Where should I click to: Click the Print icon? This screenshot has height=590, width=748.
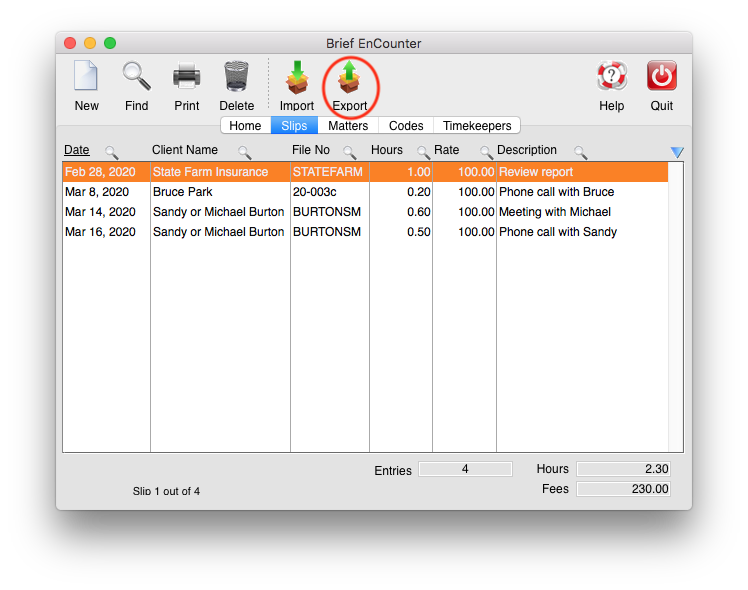[187, 76]
